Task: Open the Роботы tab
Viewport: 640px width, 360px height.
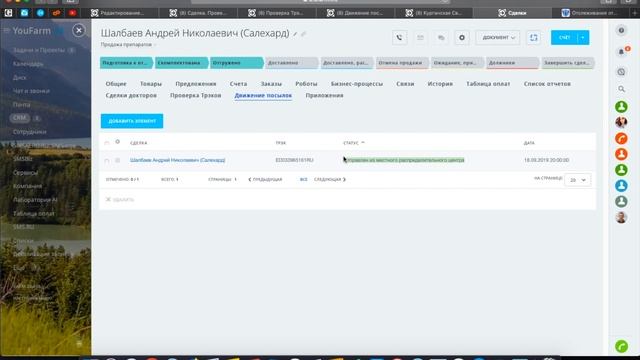Action: [x=306, y=84]
